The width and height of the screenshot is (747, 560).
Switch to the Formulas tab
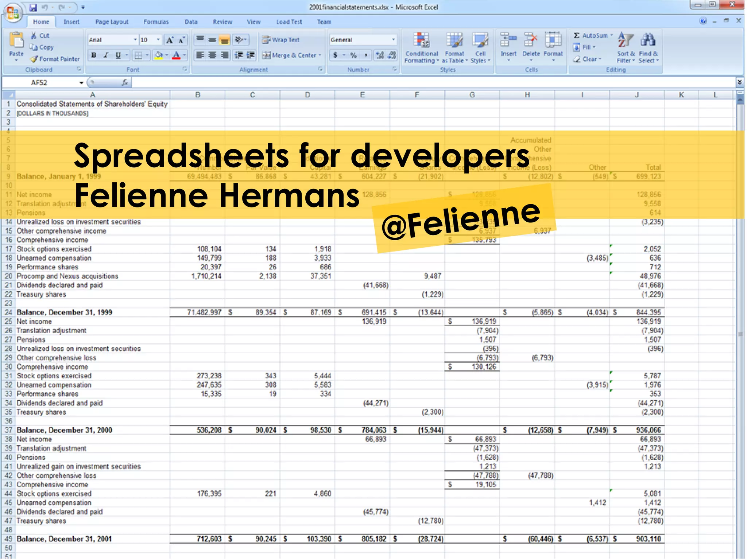156,22
